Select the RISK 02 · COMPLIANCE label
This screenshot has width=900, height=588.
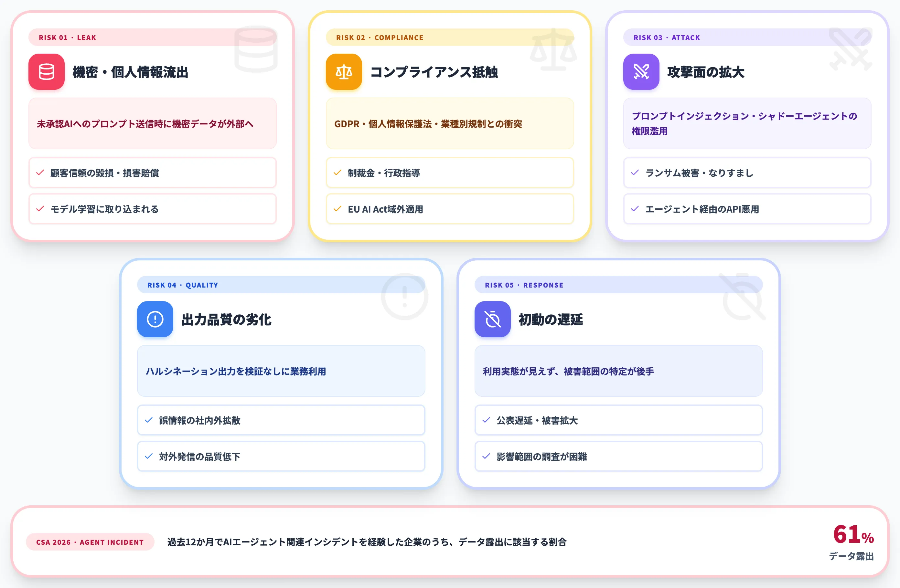coord(380,37)
